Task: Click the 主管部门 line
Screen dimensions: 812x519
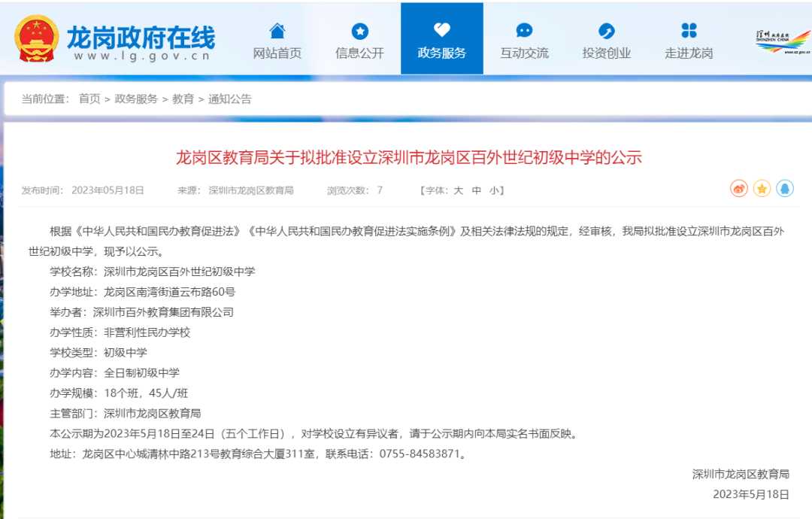Action: [126, 414]
